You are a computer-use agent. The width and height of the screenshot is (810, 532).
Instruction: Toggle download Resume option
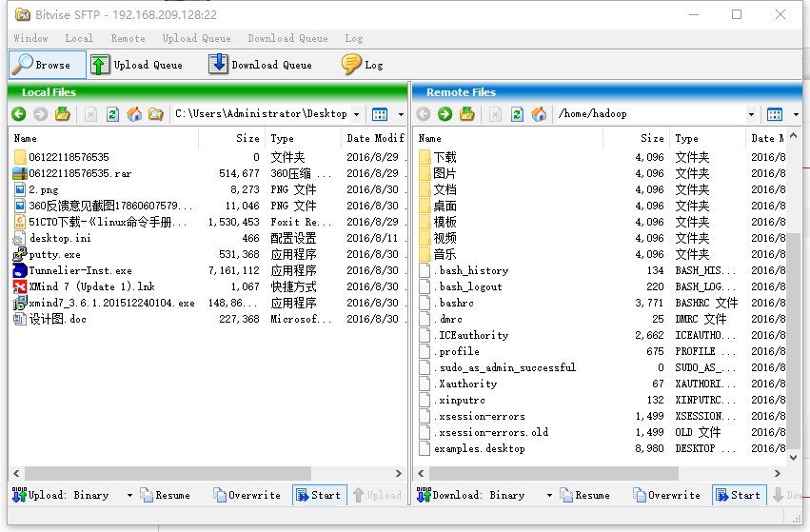585,495
